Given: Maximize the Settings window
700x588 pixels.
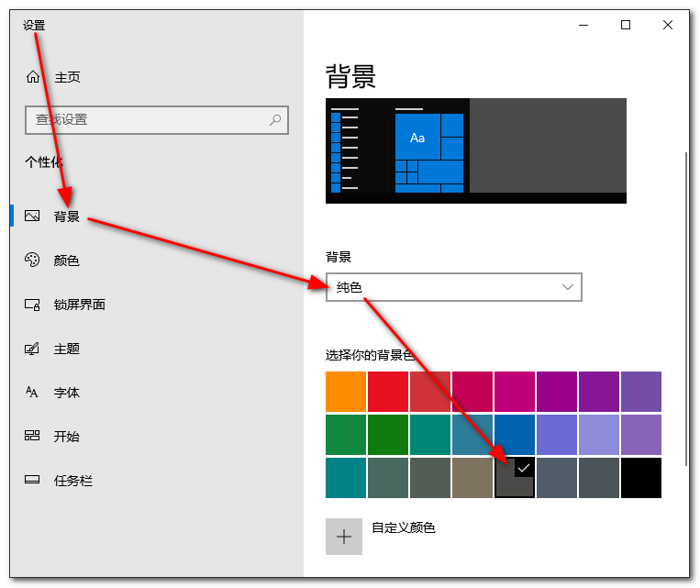Looking at the screenshot, I should [x=626, y=25].
